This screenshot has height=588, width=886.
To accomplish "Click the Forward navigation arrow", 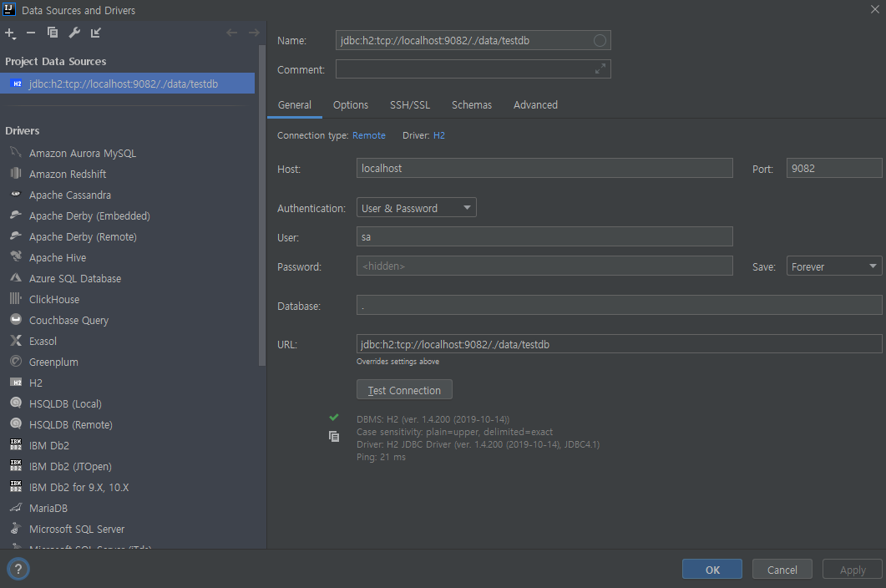I will pos(254,33).
